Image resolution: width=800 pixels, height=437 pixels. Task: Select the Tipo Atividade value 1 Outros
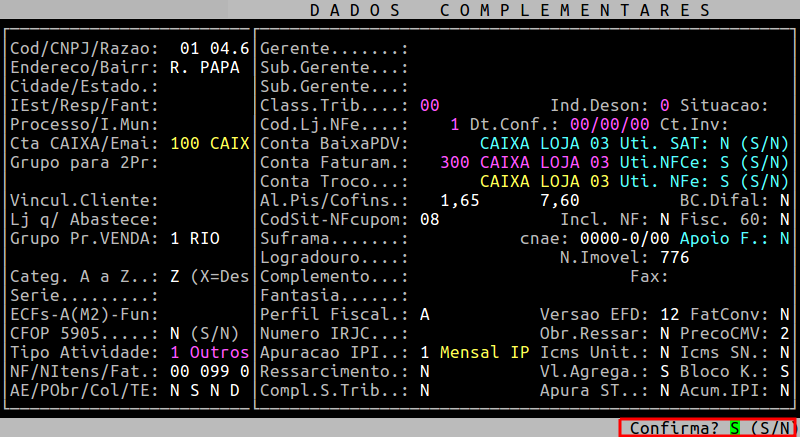pyautogui.click(x=210, y=352)
